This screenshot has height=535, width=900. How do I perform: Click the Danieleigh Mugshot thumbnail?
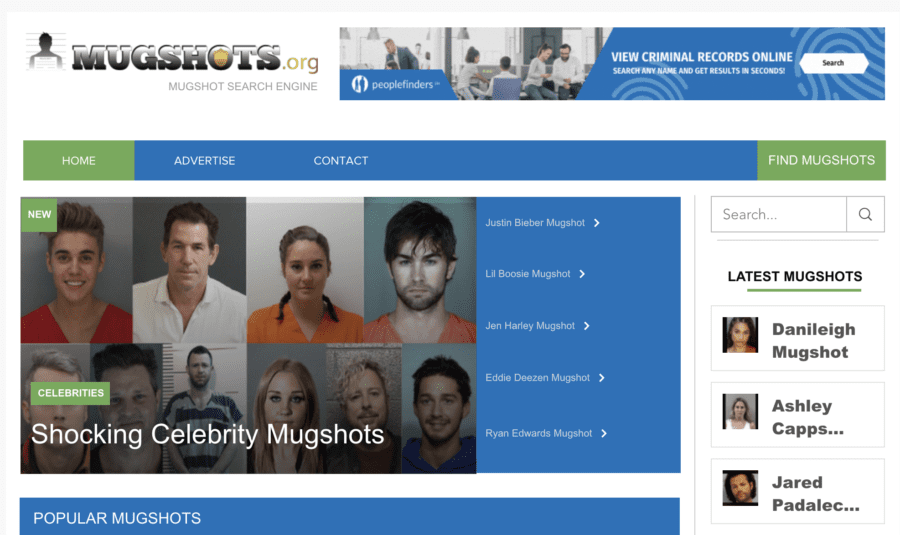click(740, 335)
